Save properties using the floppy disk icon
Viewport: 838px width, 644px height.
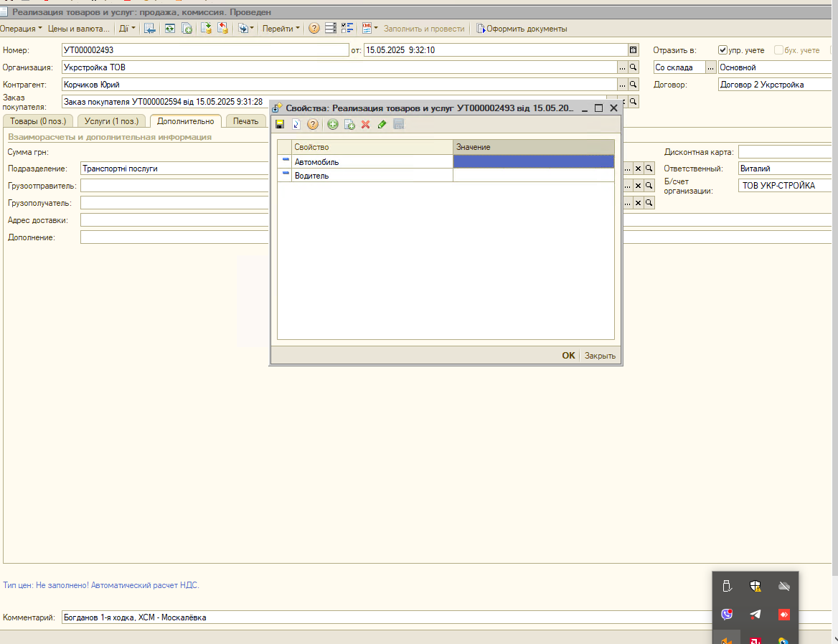tap(280, 124)
